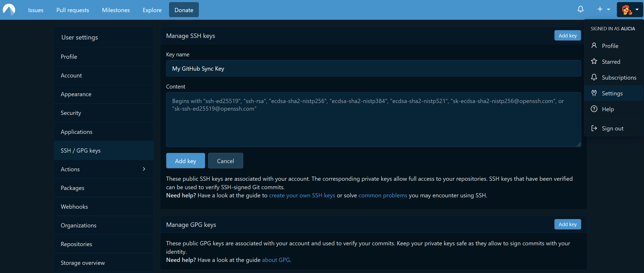This screenshot has width=644, height=273.
Task: Click the Help question mark icon
Action: (x=594, y=109)
